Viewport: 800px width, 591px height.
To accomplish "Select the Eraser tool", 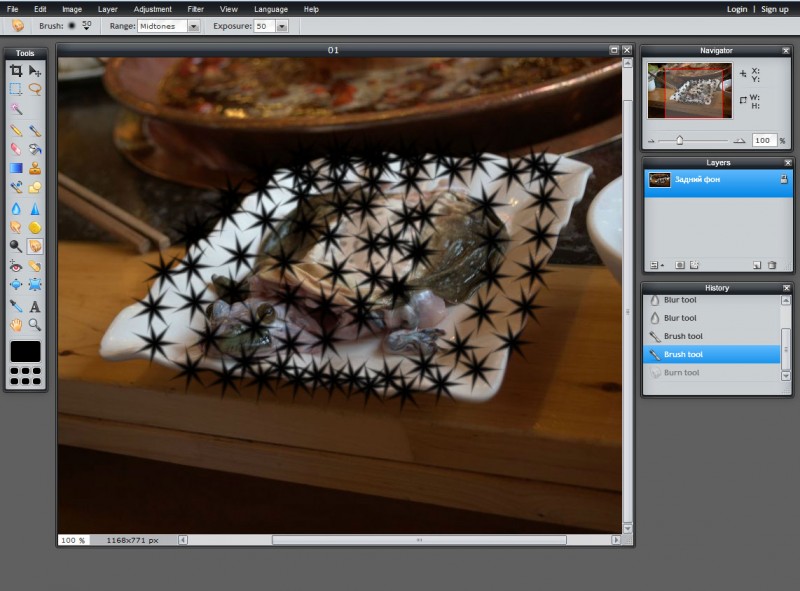I will click(16, 149).
